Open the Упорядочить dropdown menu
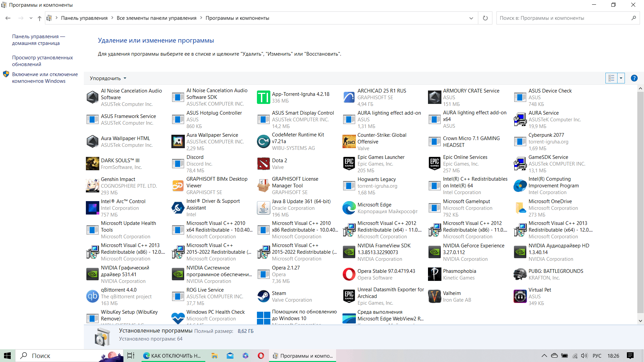Screen dimensions: 644x362 pos(108,78)
